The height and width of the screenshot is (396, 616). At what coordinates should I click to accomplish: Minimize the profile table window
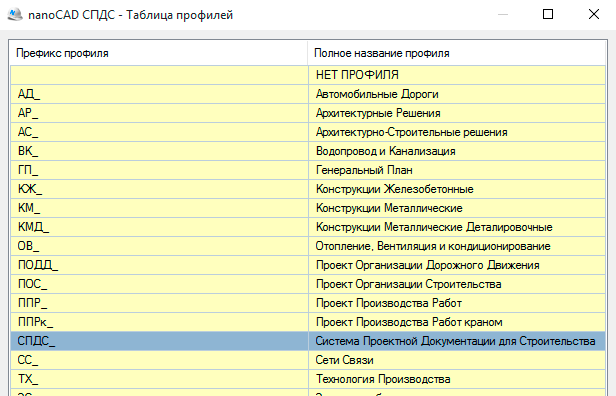502,15
